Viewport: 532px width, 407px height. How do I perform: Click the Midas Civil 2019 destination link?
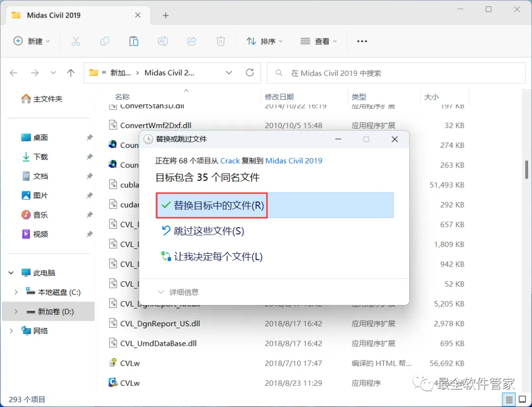(294, 161)
